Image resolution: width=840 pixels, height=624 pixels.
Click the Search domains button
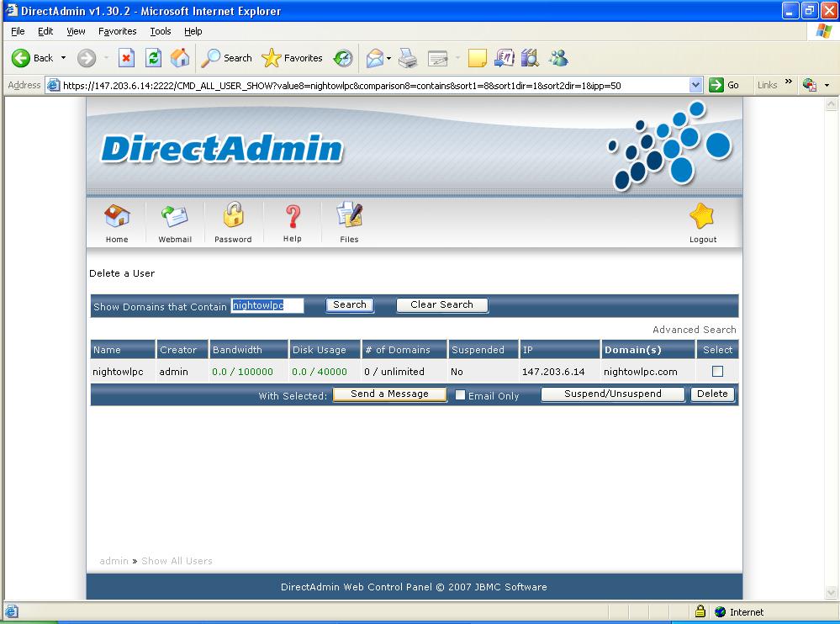click(x=350, y=304)
